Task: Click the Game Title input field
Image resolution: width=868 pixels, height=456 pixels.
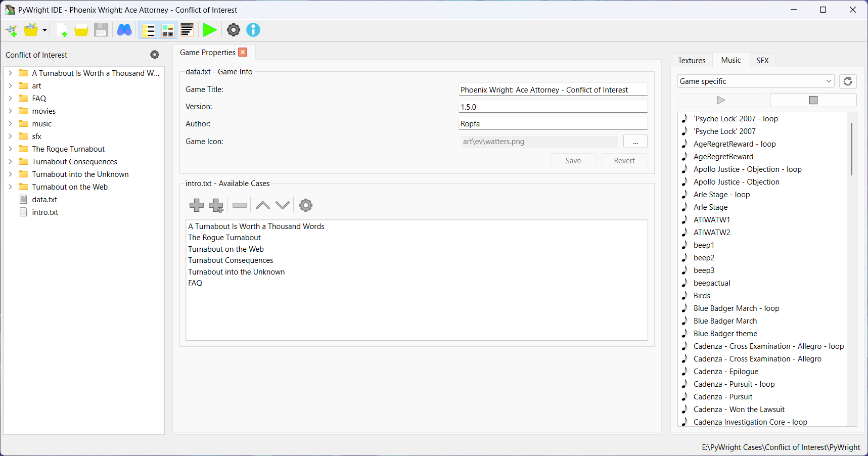Action: click(x=553, y=89)
